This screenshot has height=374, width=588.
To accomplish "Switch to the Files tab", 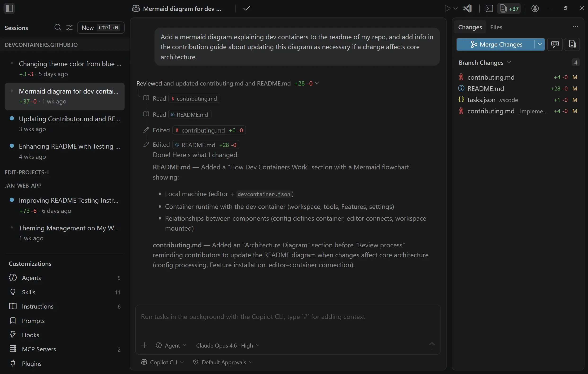I will pyautogui.click(x=496, y=27).
